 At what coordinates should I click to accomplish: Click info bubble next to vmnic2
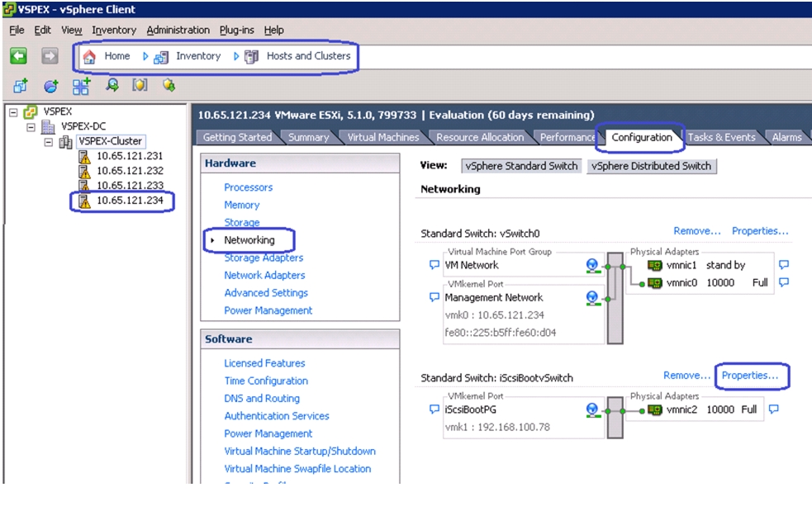(774, 409)
